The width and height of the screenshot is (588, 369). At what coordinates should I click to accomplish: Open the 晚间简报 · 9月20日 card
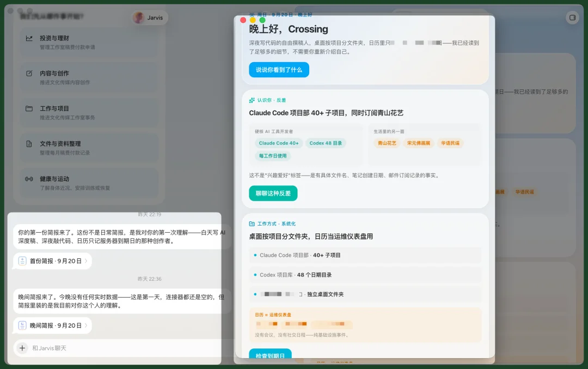52,325
